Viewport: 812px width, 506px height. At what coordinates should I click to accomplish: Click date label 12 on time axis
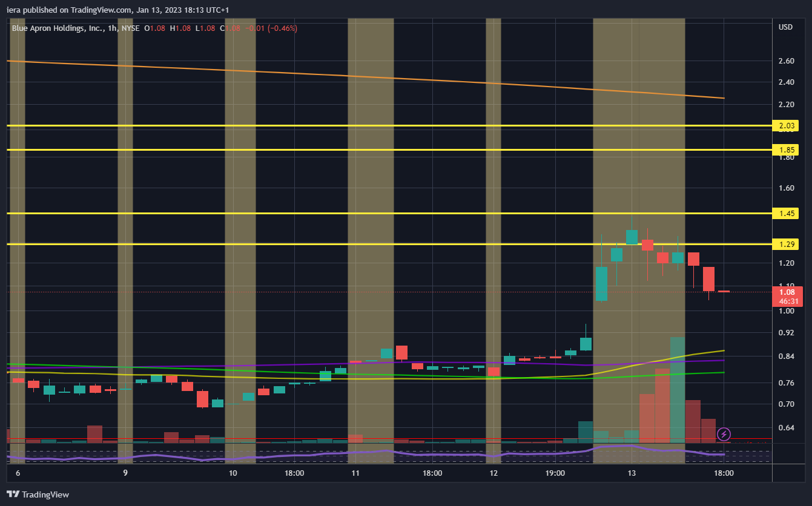493,473
